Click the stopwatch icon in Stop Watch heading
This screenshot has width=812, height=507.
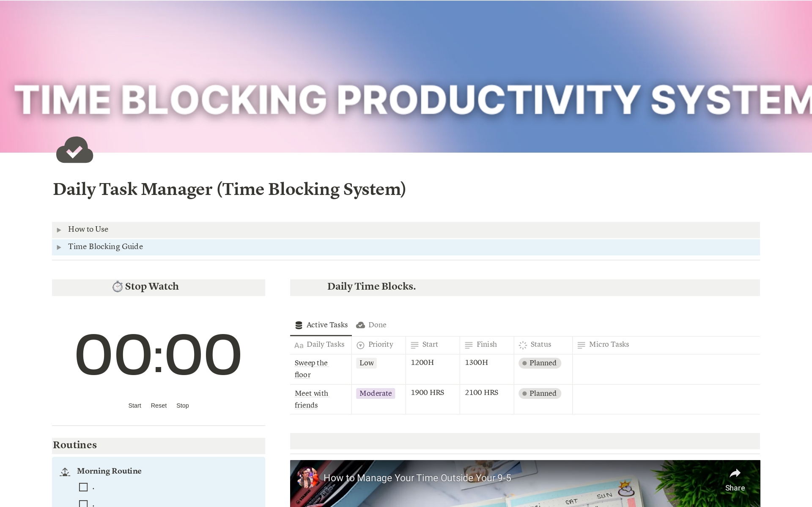click(118, 286)
